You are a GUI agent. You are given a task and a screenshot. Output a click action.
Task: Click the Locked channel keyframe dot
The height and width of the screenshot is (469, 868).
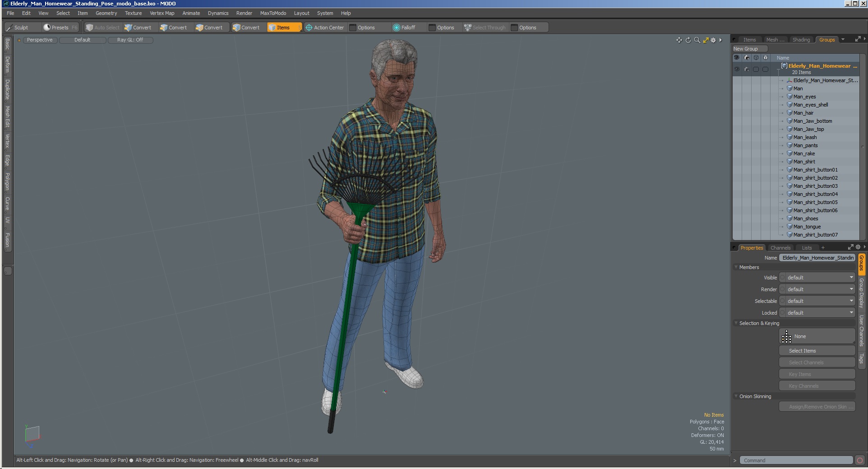tap(783, 313)
